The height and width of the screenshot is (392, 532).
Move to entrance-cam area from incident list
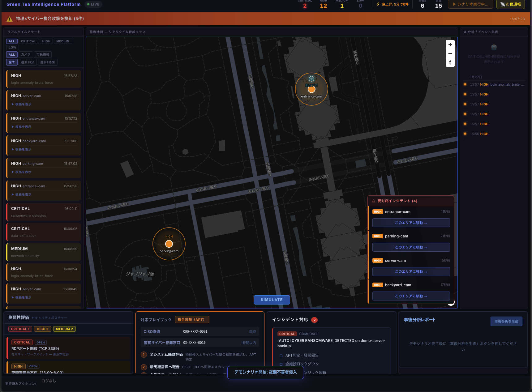click(x=411, y=223)
